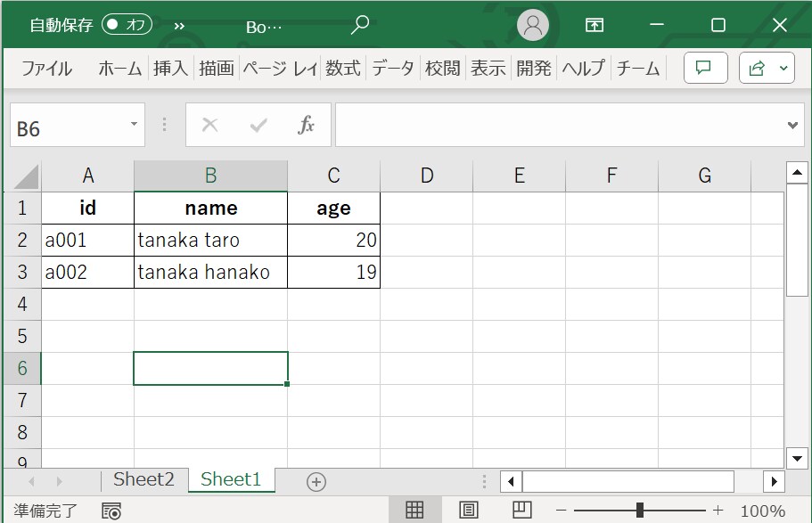
Task: Click the header cell 'age'
Action: coord(334,208)
